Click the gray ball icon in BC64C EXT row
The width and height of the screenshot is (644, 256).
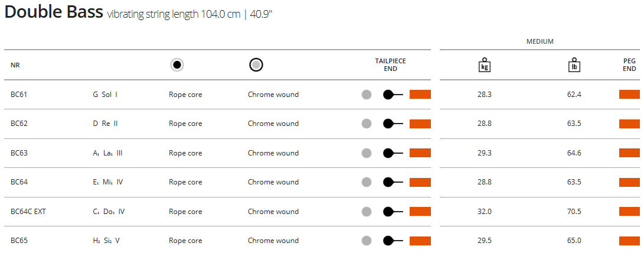pyautogui.click(x=367, y=212)
